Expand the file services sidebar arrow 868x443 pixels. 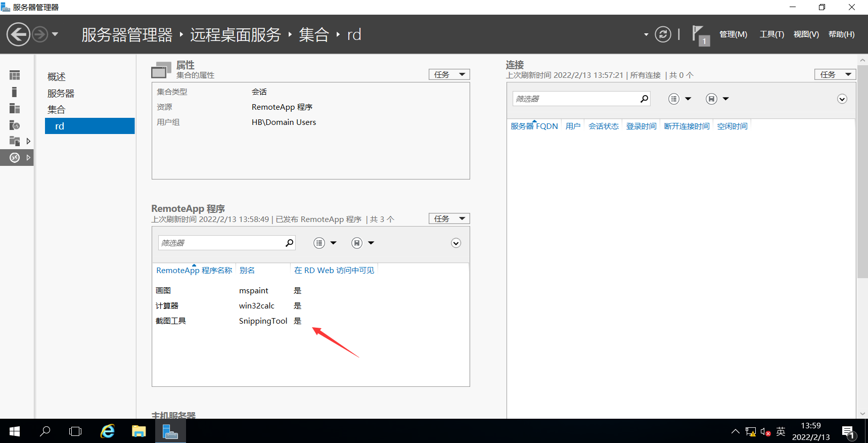28,141
